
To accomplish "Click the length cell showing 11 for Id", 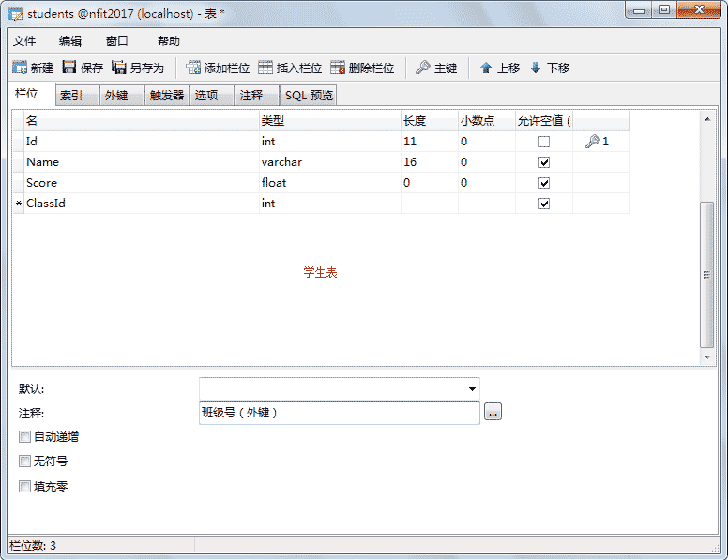I will tap(430, 142).
